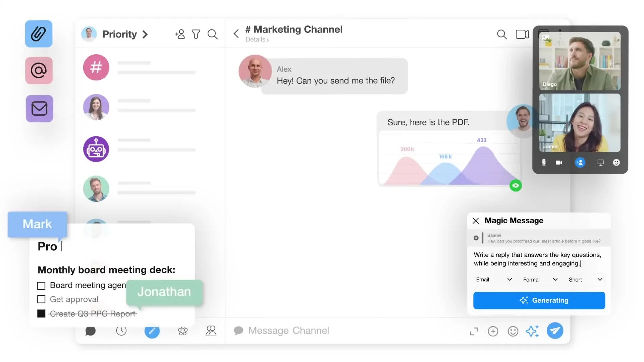Open the hashtag channel in conversation list
Screen dimensions: 644x362
pos(96,67)
